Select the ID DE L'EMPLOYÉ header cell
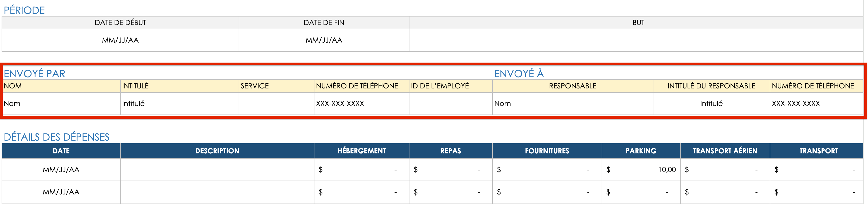The height and width of the screenshot is (204, 868). click(x=451, y=86)
